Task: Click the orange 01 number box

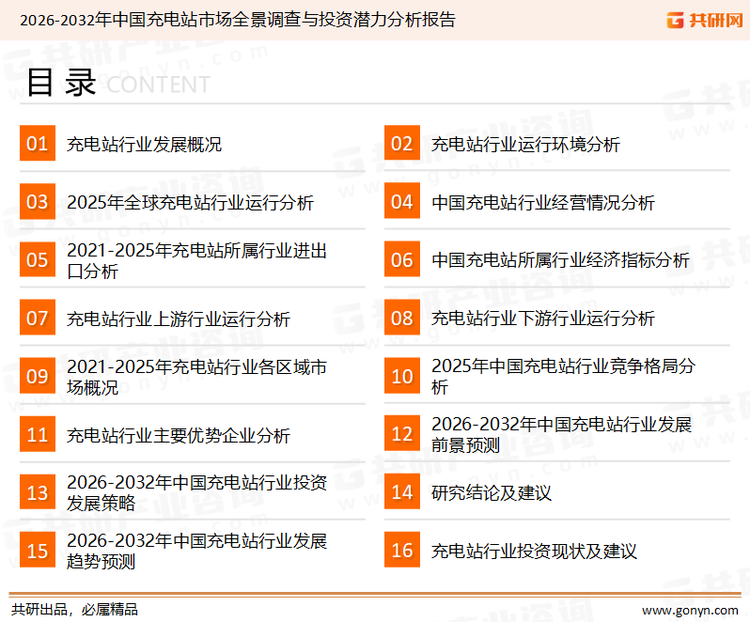Action: click(37, 143)
